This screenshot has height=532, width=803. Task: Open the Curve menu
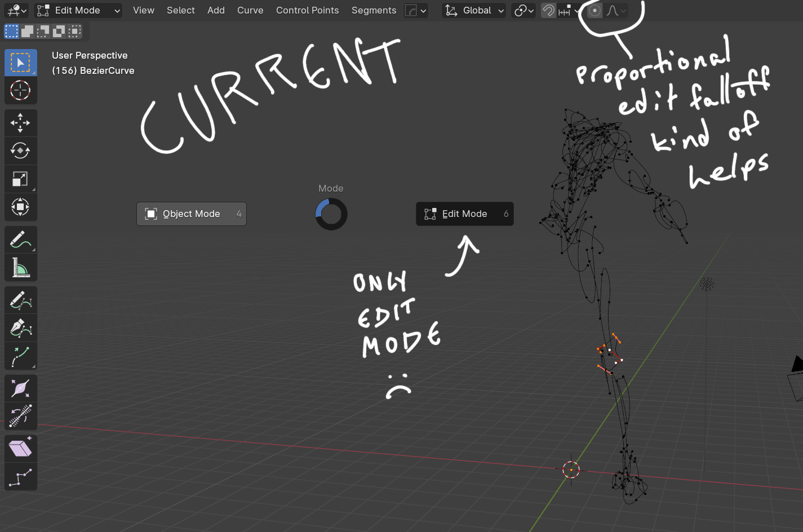coord(250,10)
